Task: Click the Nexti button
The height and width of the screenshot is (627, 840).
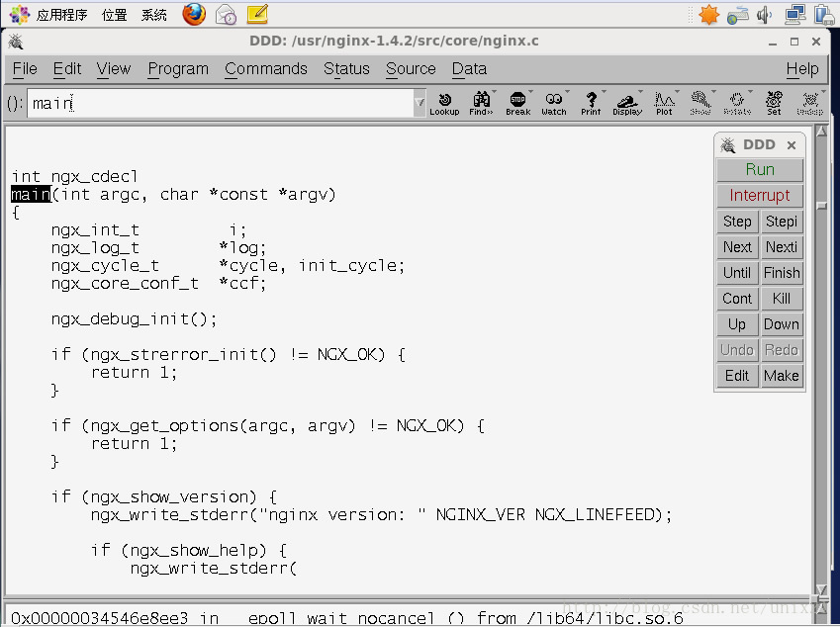Action: point(782,247)
